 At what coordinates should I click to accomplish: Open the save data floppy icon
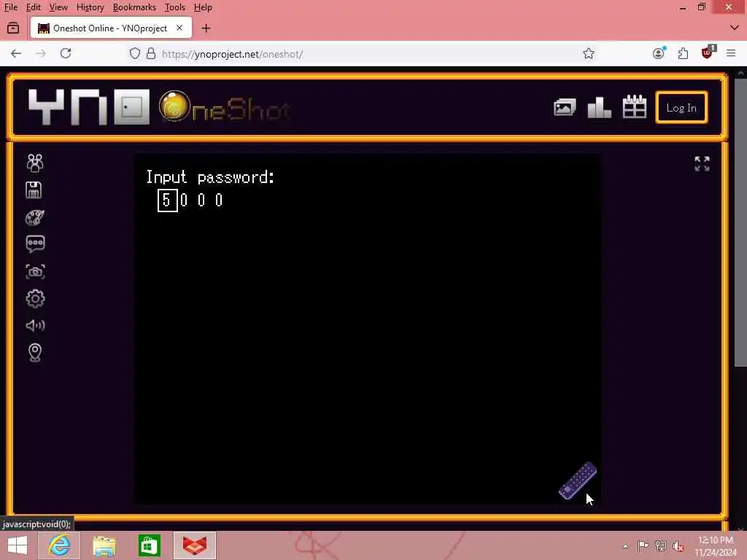coord(34,190)
